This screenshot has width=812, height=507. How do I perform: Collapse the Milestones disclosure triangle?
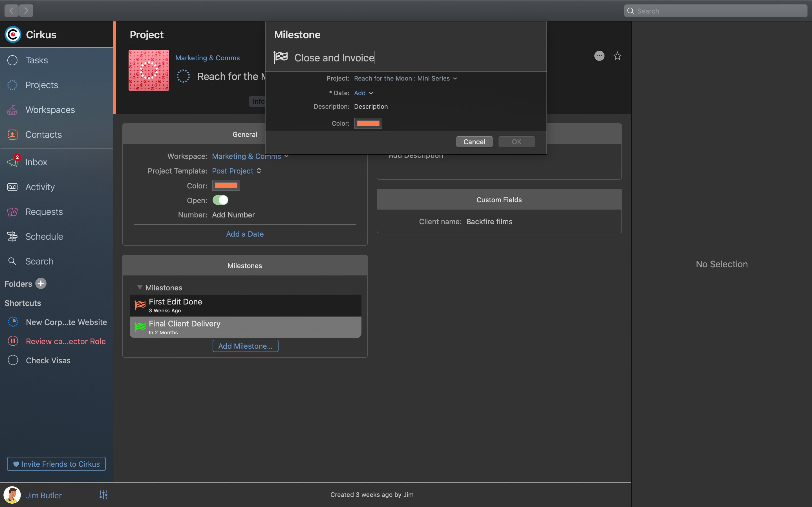pyautogui.click(x=140, y=288)
